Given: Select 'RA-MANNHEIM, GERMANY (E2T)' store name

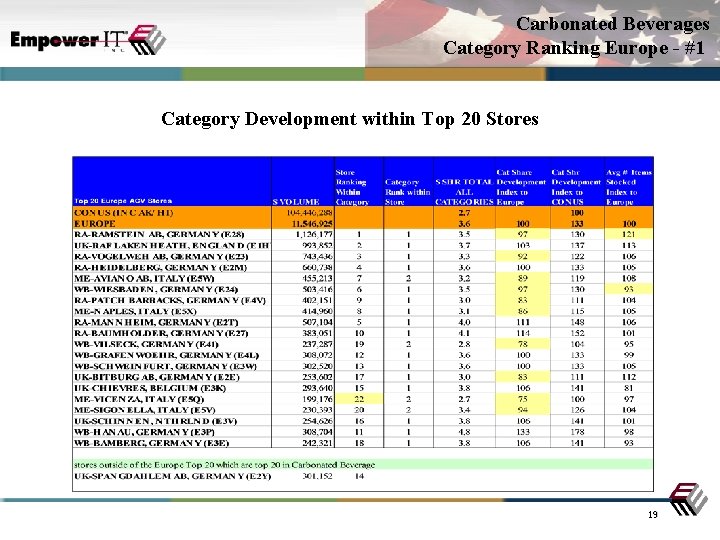Looking at the screenshot, I should click(156, 322).
